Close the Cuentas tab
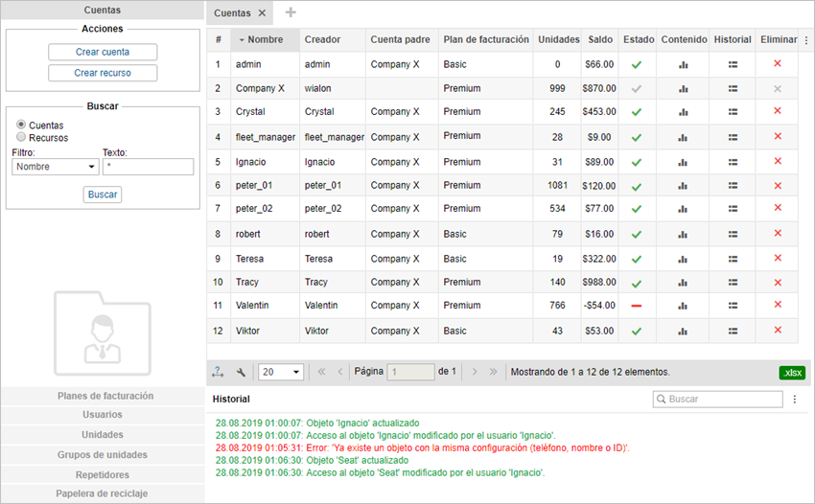815x504 pixels. point(261,13)
